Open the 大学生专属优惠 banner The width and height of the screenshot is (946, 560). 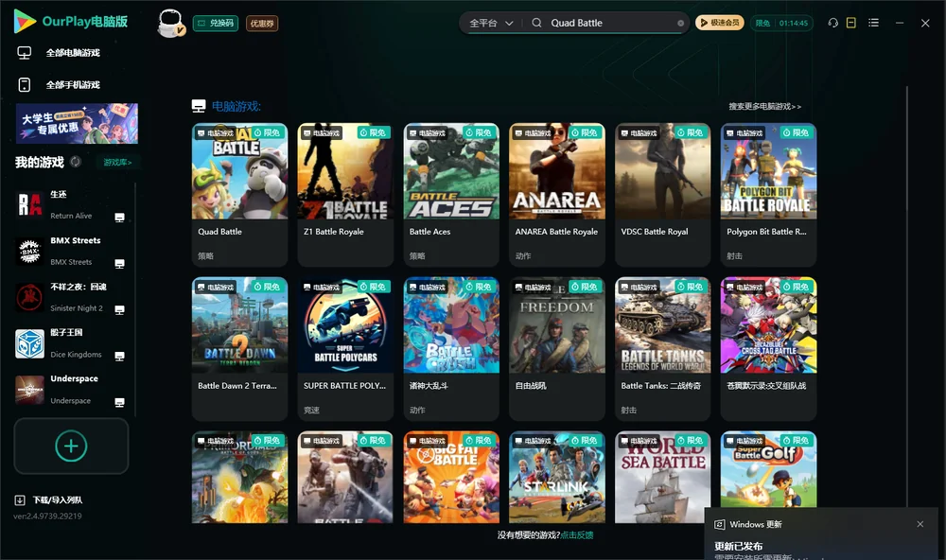pyautogui.click(x=77, y=123)
